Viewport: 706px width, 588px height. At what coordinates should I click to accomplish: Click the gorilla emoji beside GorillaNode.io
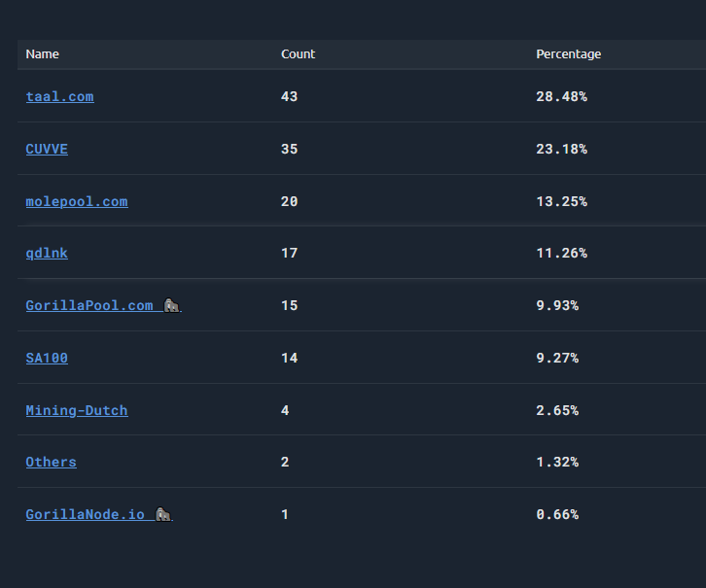point(163,514)
